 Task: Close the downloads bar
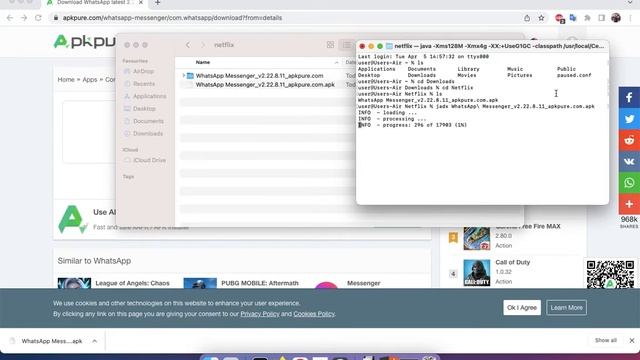coord(631,340)
